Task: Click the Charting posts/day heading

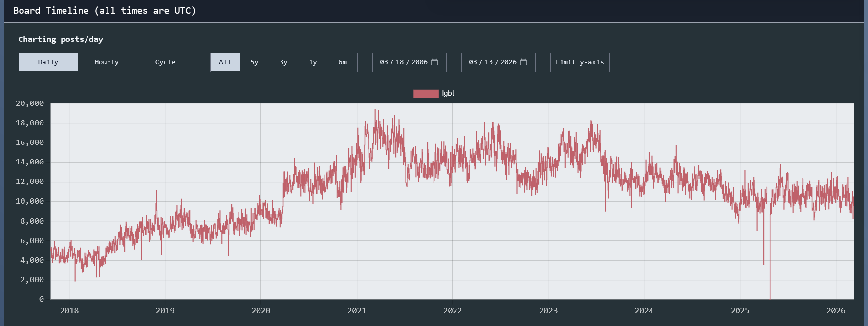Action: point(61,39)
